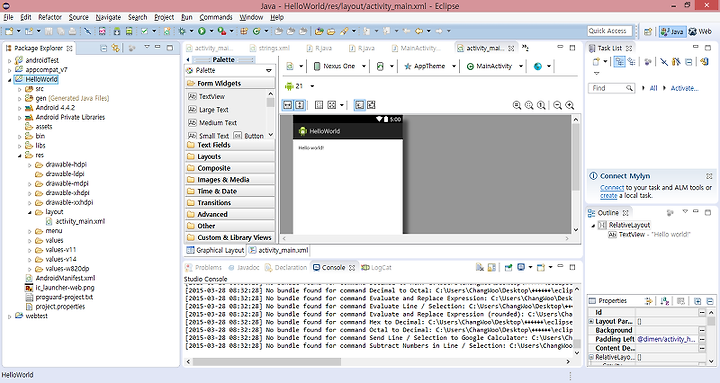Collapse the layout folder
The width and height of the screenshot is (720, 383).
30,212
